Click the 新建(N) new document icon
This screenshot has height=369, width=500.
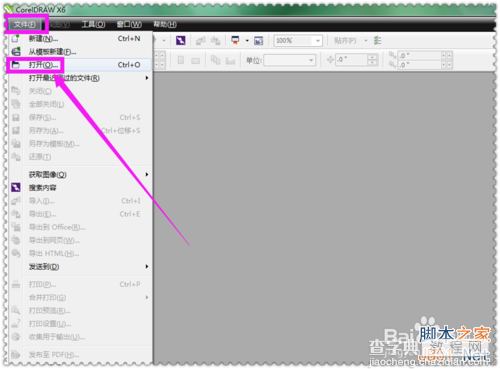(x=16, y=38)
